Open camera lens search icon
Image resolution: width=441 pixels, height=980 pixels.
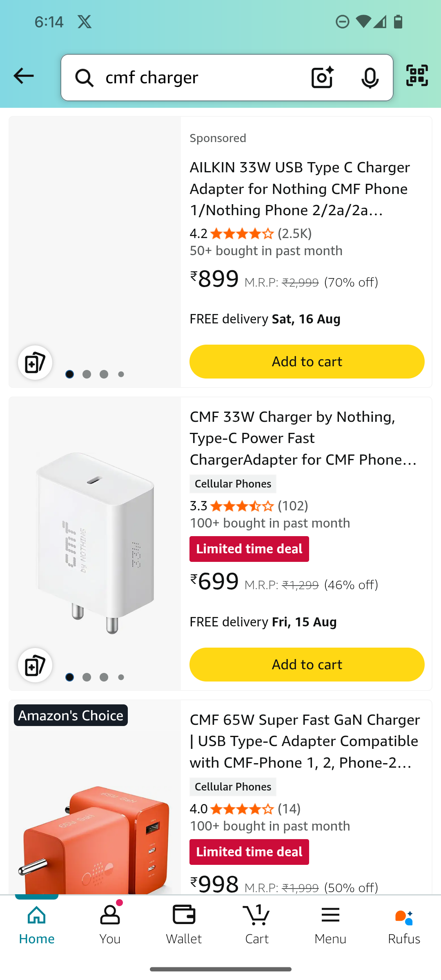coord(322,77)
